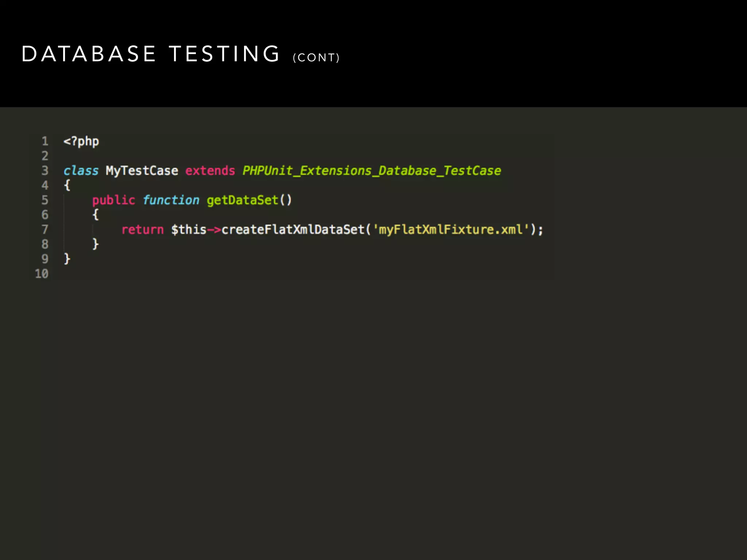Click the 'myFlatXmlFixture.xml' string literal
This screenshot has height=560, width=747.
(451, 230)
